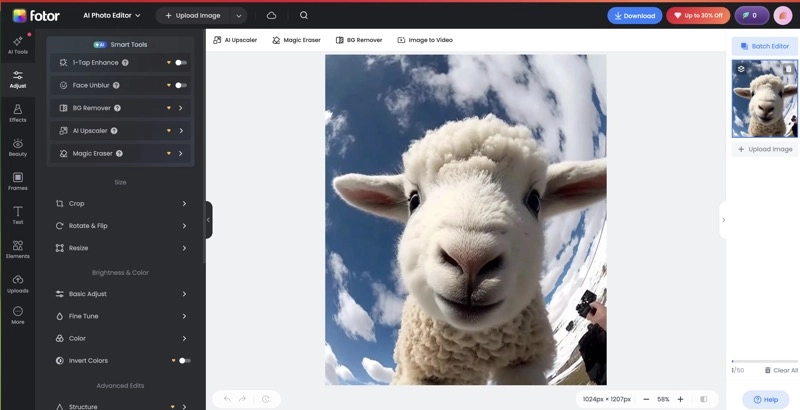Toggle the 1-Tap Enhance switch
This screenshot has width=800, height=410.
click(181, 63)
